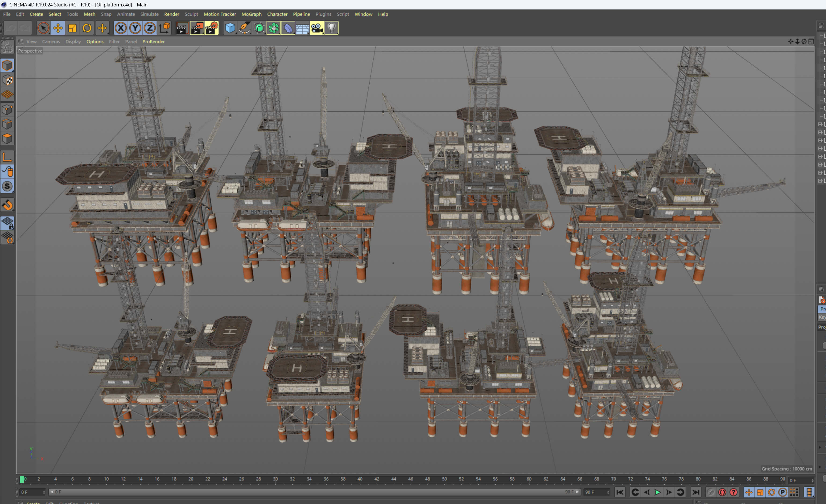Go to start of animation
The image size is (826, 504).
(x=620, y=492)
